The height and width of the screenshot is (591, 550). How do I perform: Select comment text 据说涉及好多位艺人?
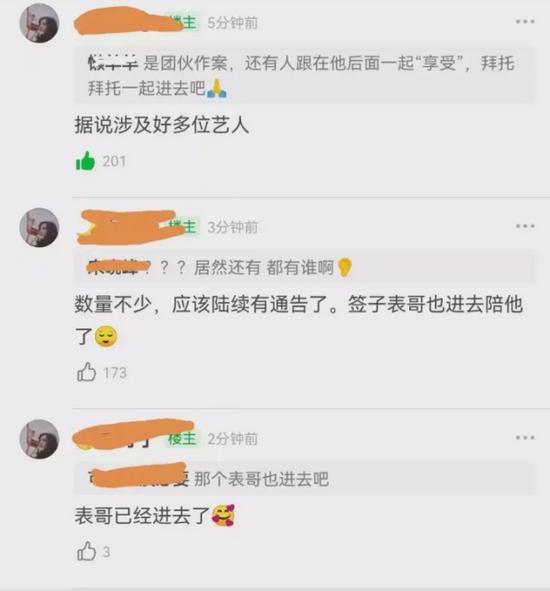(162, 125)
